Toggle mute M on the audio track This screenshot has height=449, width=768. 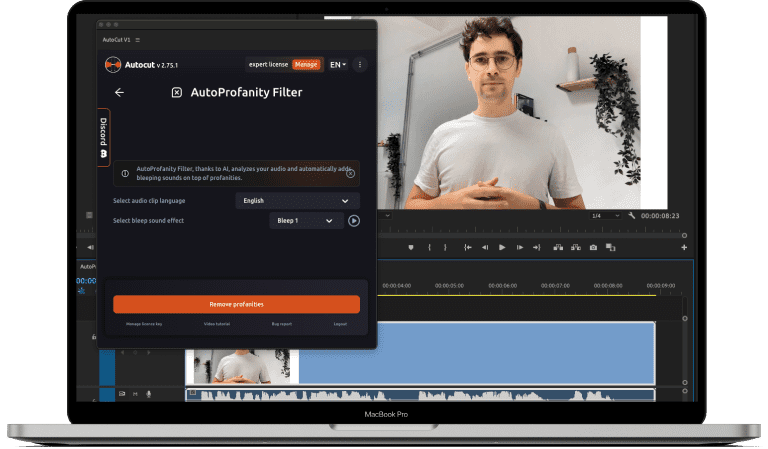(x=135, y=394)
